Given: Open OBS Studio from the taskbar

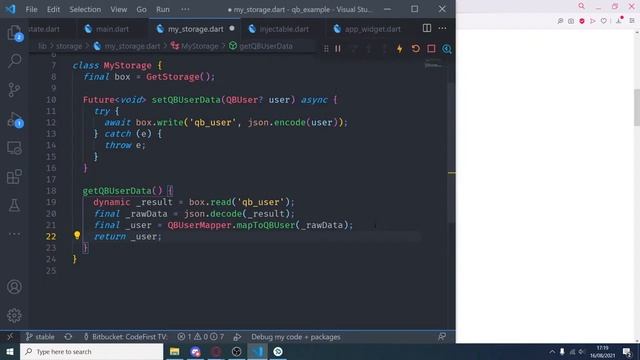Looking at the screenshot, I should [236, 351].
